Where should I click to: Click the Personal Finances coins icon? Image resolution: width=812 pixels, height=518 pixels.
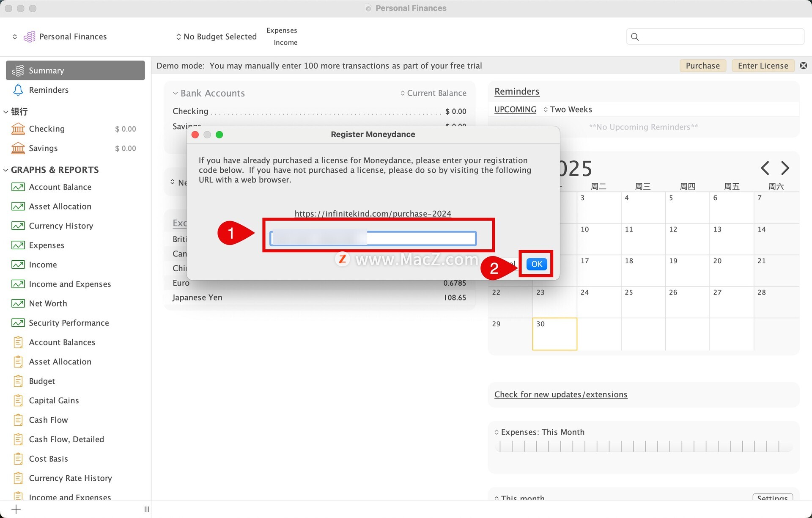pyautogui.click(x=29, y=37)
